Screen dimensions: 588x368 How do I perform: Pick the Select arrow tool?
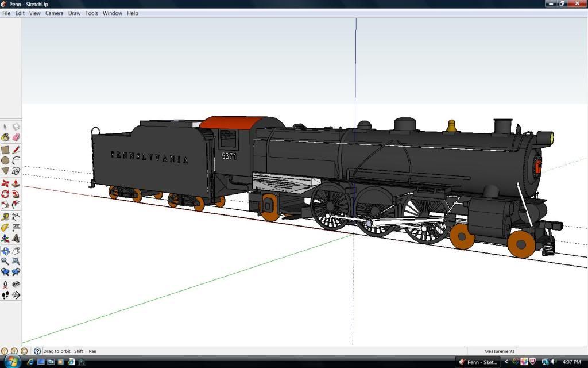tap(5, 127)
